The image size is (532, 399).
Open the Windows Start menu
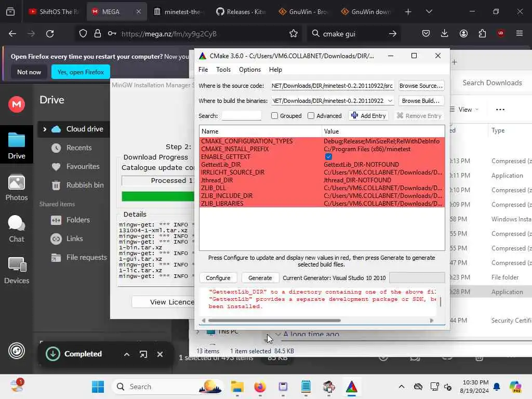point(98,387)
